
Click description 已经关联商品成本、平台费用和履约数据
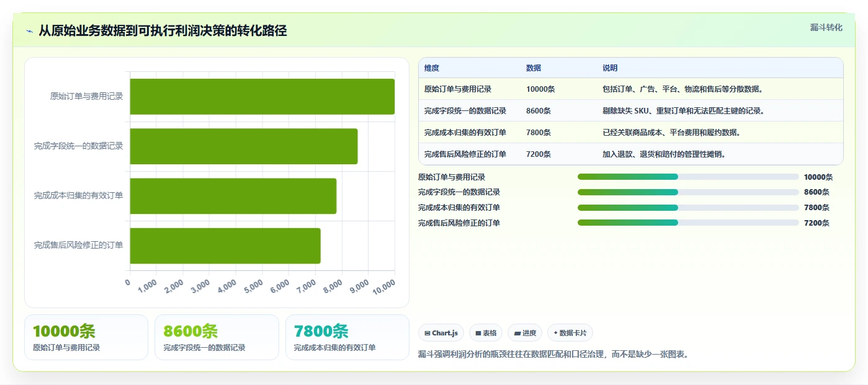[x=671, y=133]
